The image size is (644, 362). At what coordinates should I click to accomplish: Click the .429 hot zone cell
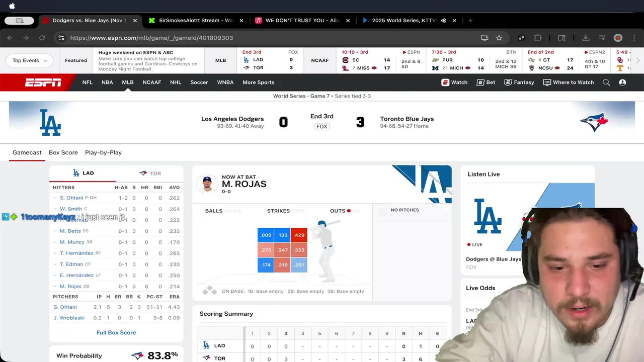[299, 235]
